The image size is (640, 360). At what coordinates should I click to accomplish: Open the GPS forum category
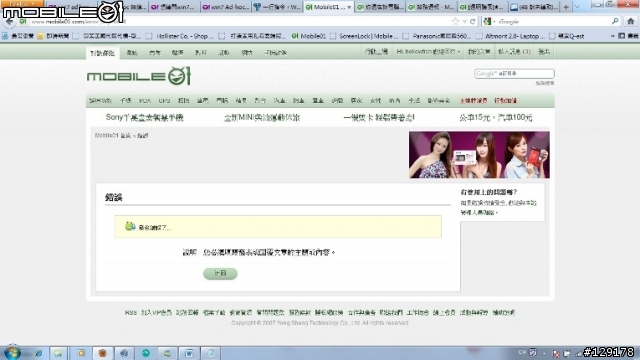coord(164,100)
